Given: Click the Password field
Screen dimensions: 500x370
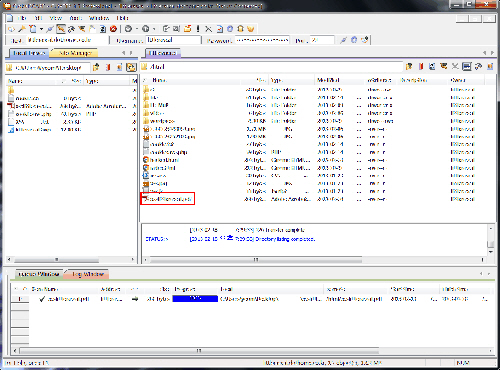Looking at the screenshot, I should [x=262, y=40].
